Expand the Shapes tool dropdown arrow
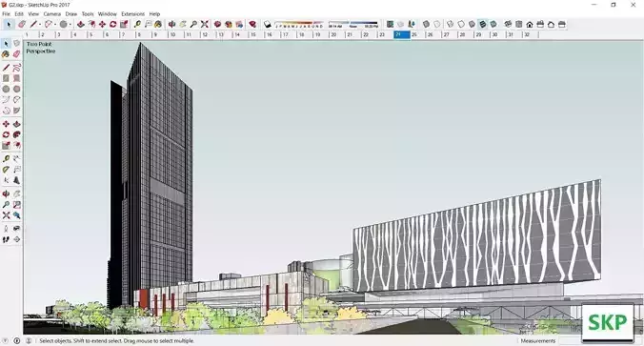This screenshot has height=346, width=644. pos(70,25)
